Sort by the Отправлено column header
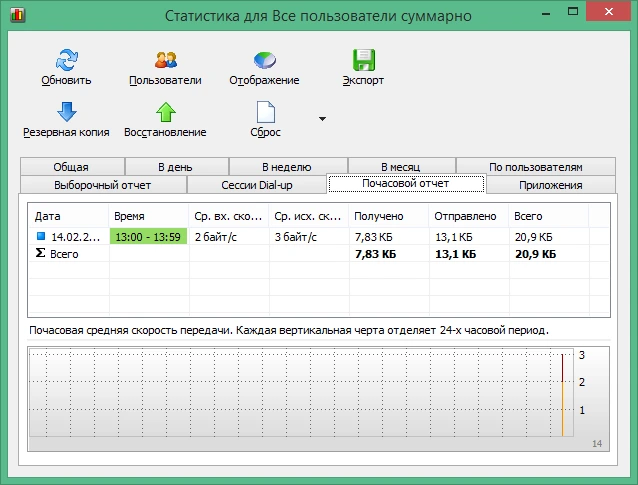The height and width of the screenshot is (485, 638). click(x=468, y=216)
